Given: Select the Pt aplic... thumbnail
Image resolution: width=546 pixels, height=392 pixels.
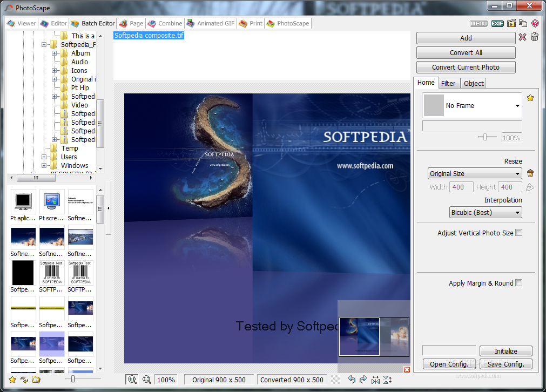Looking at the screenshot, I should [x=23, y=205].
